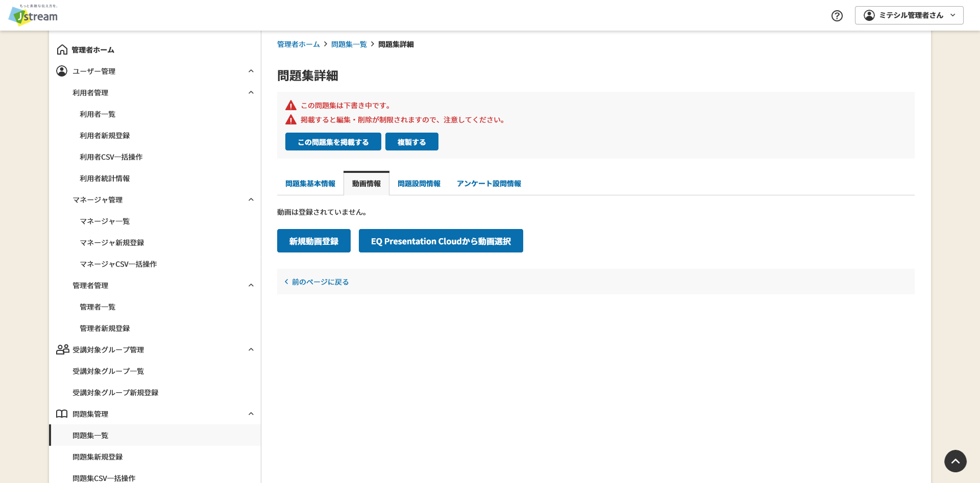Collapse the 受講対象グループ管理 section chevron

(251, 349)
